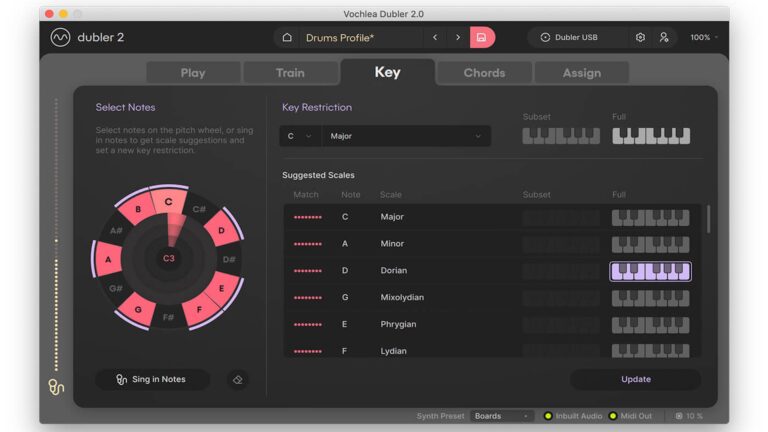
Task: Toggle note E on the pitch wheel
Action: coord(221,288)
